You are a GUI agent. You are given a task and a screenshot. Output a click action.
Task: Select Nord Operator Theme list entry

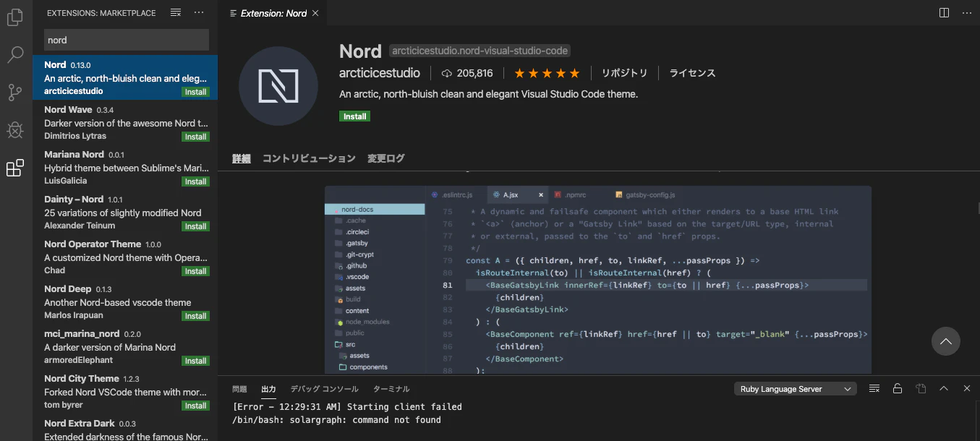pyautogui.click(x=125, y=257)
